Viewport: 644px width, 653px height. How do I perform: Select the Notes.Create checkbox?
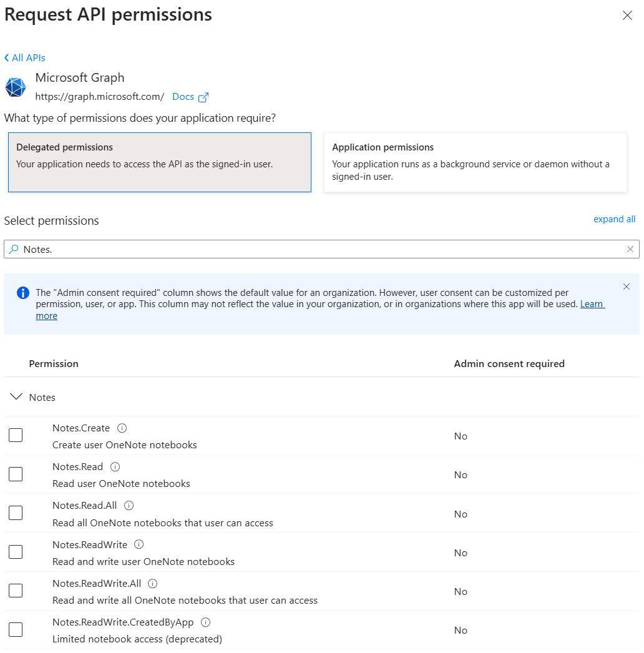pos(16,435)
